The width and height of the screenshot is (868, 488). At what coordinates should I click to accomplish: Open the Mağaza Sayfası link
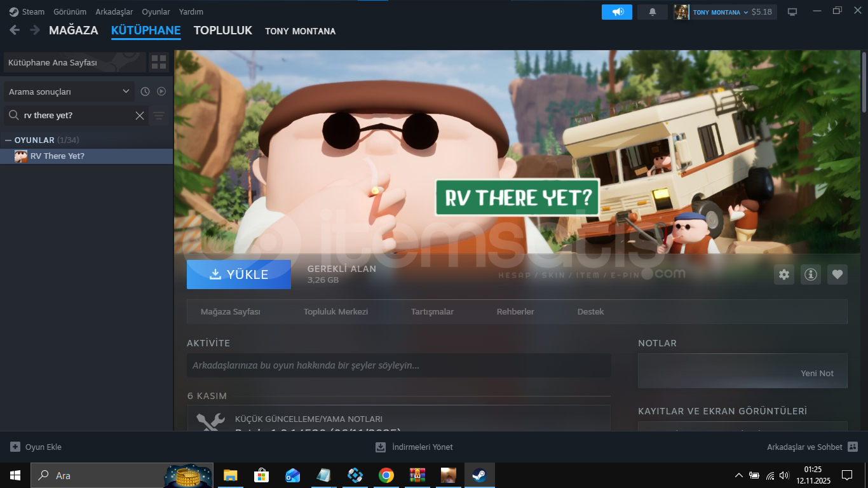point(231,312)
